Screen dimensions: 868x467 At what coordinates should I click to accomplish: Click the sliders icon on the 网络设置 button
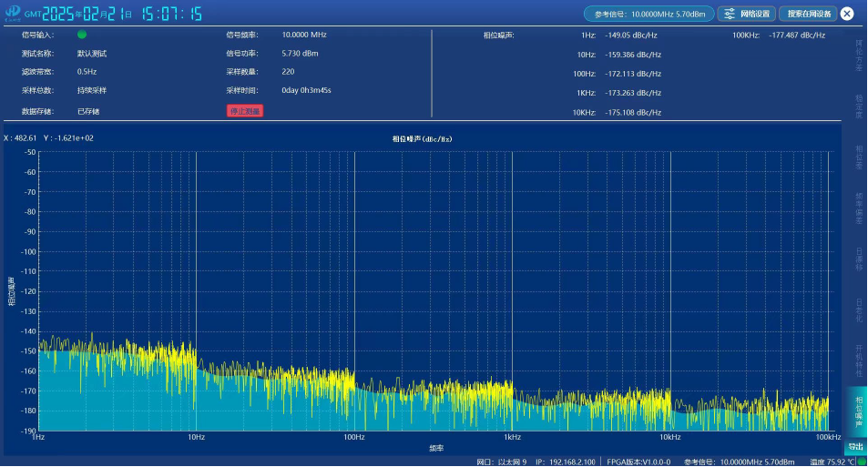(730, 14)
